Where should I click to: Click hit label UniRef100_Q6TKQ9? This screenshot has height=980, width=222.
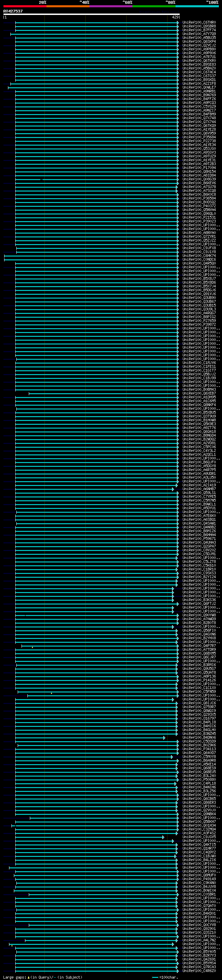pos(199,125)
